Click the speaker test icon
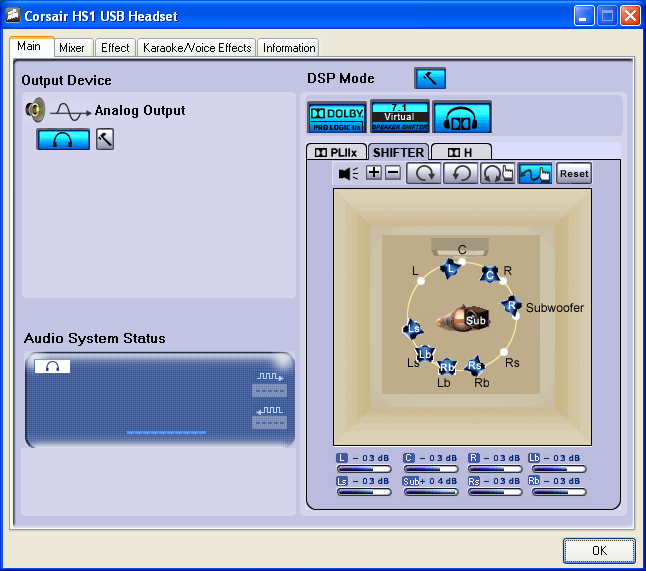This screenshot has height=571, width=646. (348, 173)
